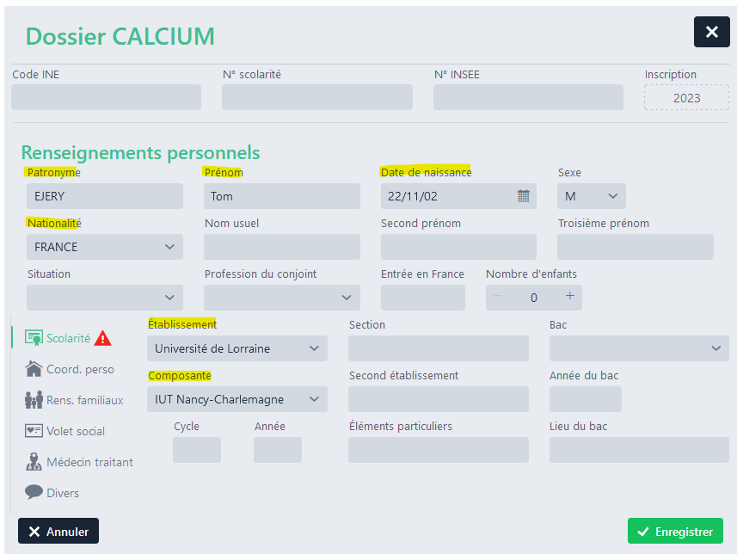
Task: Expand the Nationalité dropdown showing FRANCE
Action: (105, 247)
